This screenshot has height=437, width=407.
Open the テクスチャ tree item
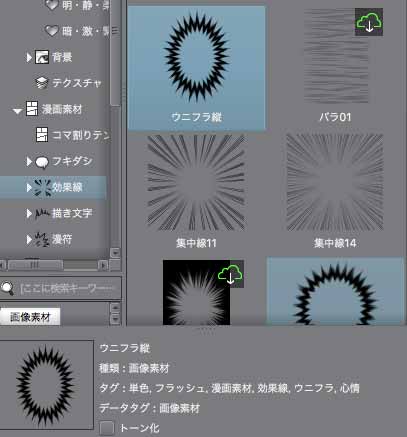[77, 83]
